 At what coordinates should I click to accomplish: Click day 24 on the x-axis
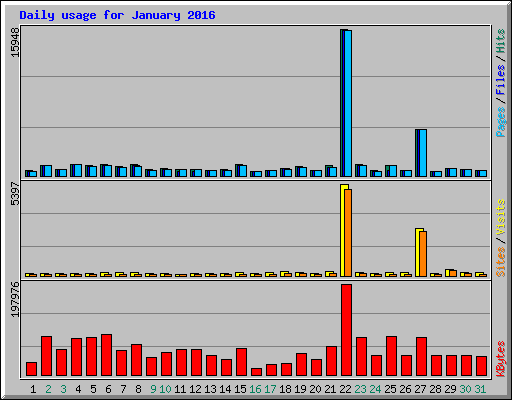point(375,389)
